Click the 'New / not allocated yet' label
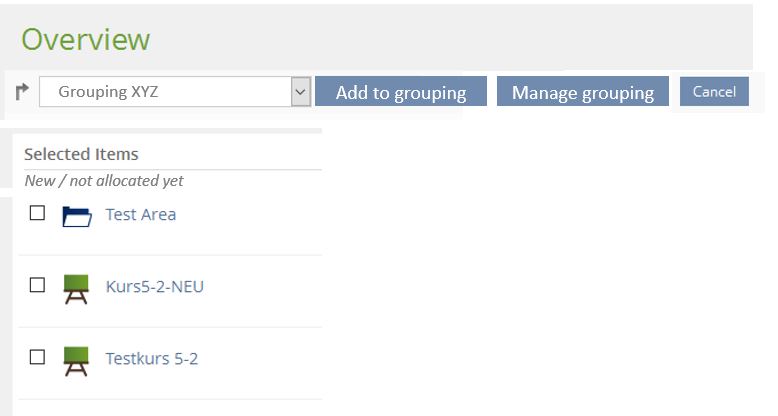The image size is (778, 416). [104, 181]
